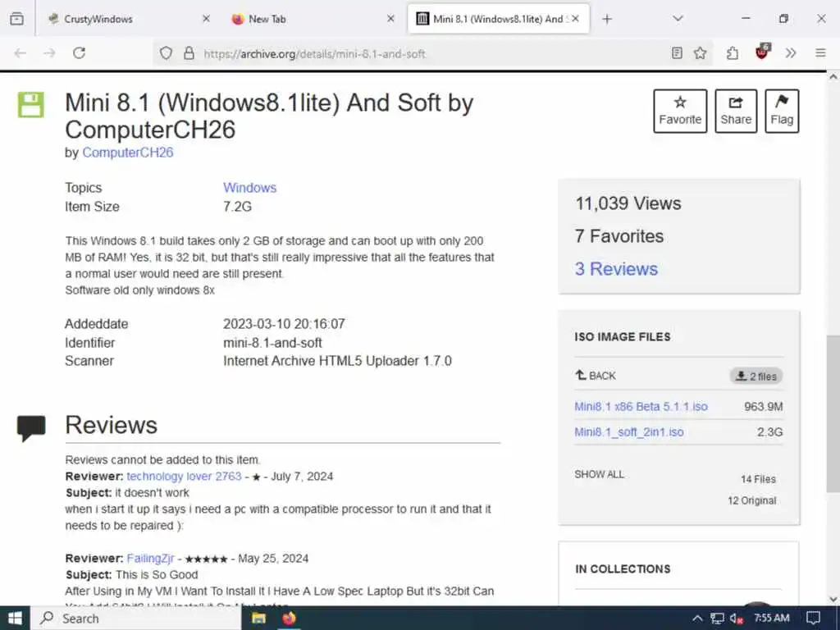The height and width of the screenshot is (630, 840).
Task: Click the Share button
Action: (736, 111)
